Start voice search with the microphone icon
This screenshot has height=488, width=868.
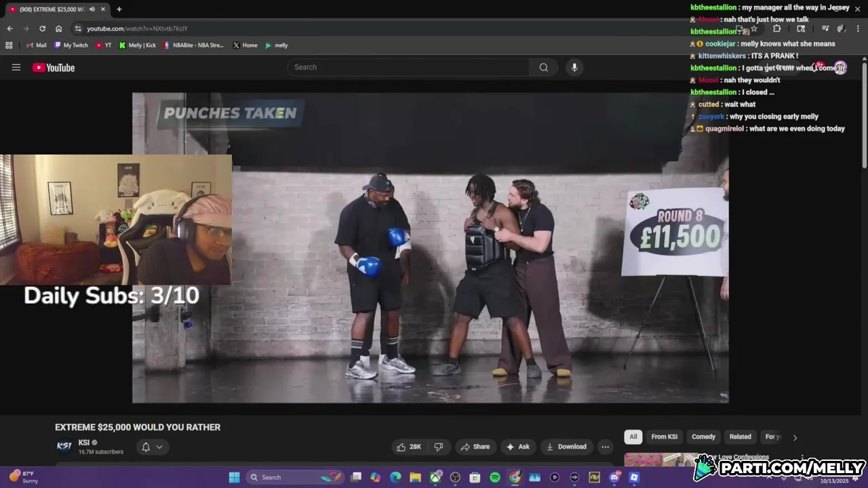pyautogui.click(x=574, y=67)
